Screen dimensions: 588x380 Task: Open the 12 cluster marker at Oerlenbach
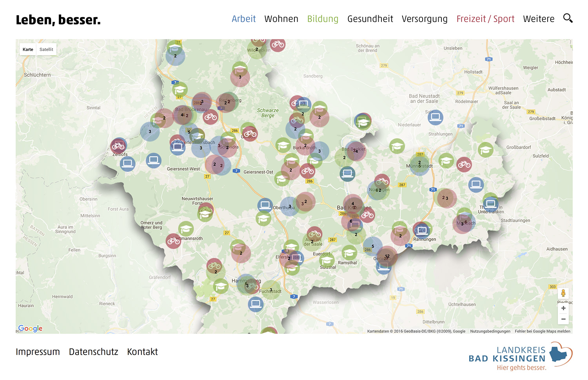[387, 256]
